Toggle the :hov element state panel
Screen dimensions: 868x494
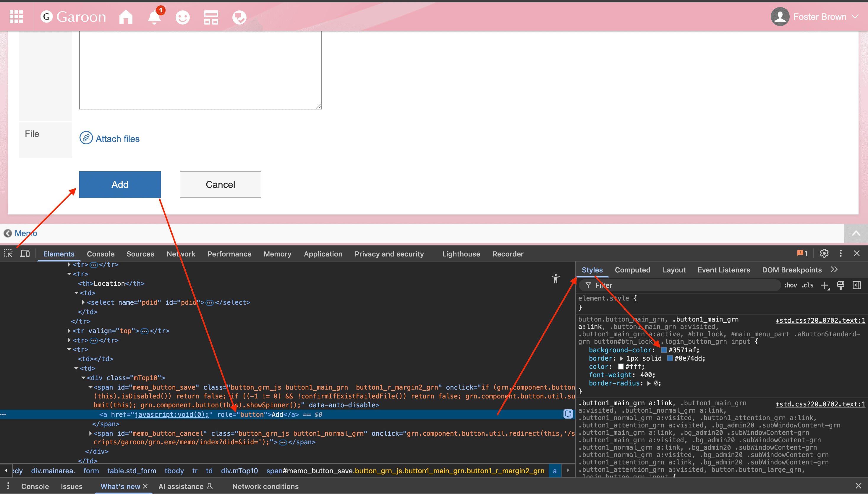pos(790,285)
